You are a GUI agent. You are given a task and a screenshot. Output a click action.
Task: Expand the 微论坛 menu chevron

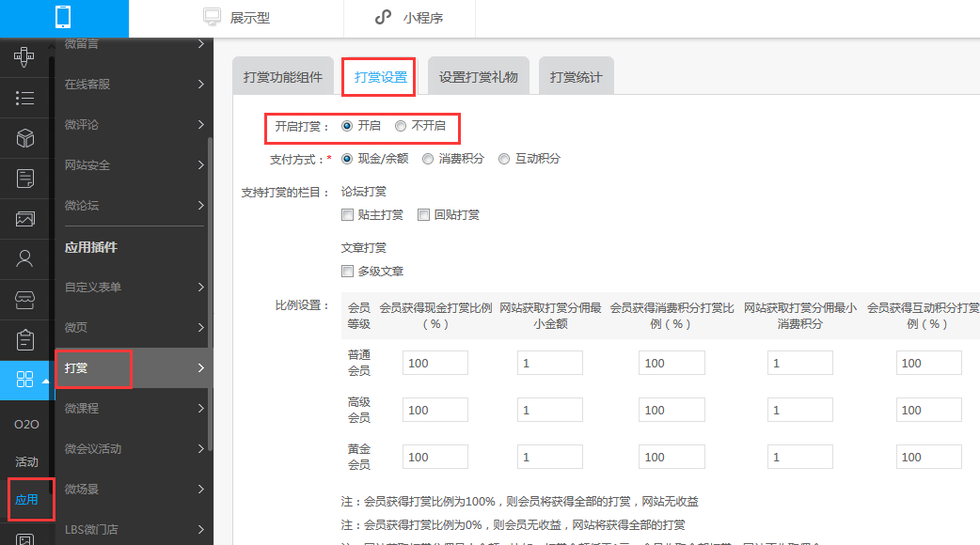[200, 206]
